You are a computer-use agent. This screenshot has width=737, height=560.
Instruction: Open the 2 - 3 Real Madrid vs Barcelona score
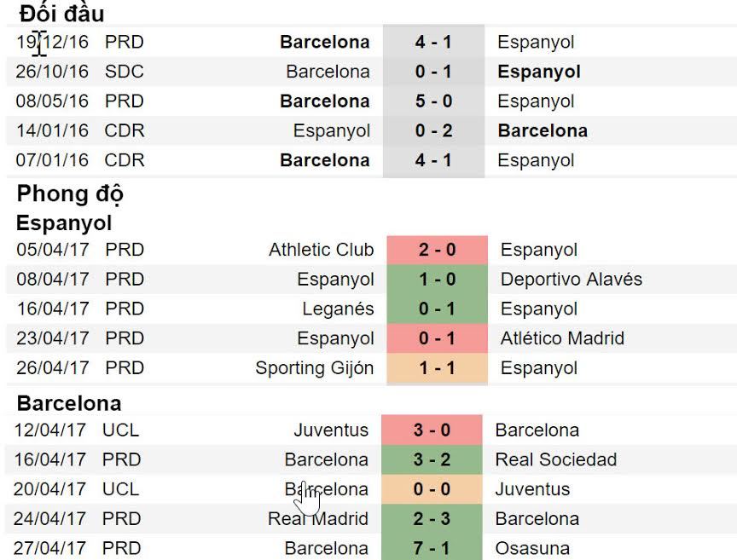pos(432,518)
